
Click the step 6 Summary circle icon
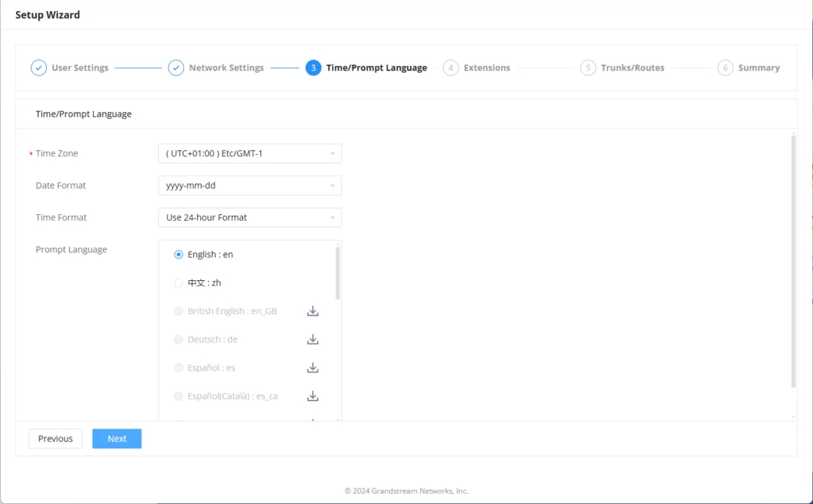[x=726, y=68]
